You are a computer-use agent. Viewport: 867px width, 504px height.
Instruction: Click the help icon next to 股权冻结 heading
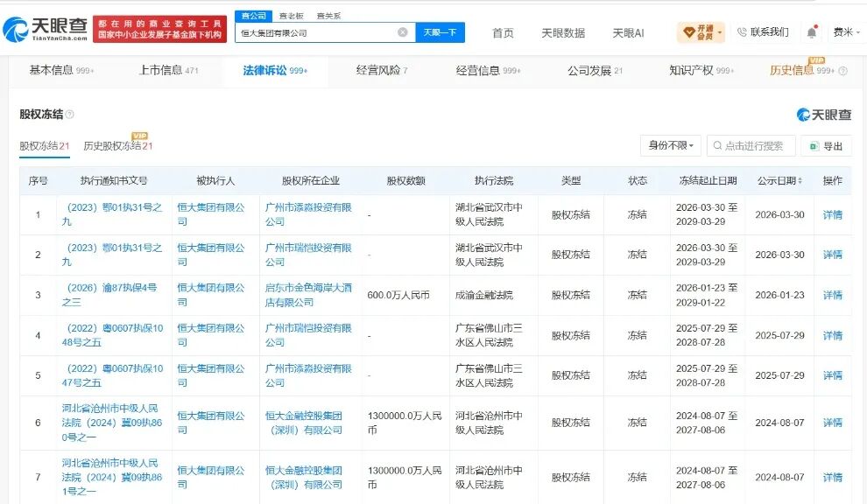[70, 115]
